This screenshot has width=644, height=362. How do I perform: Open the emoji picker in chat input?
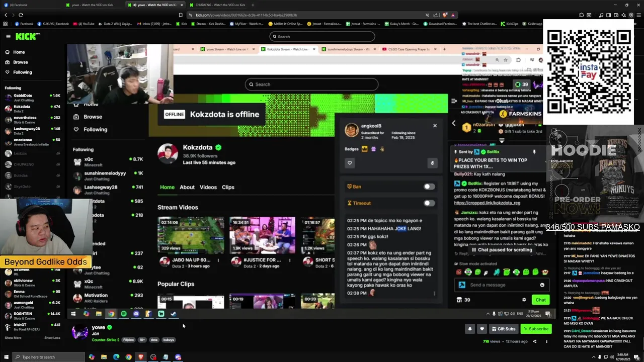(x=542, y=285)
